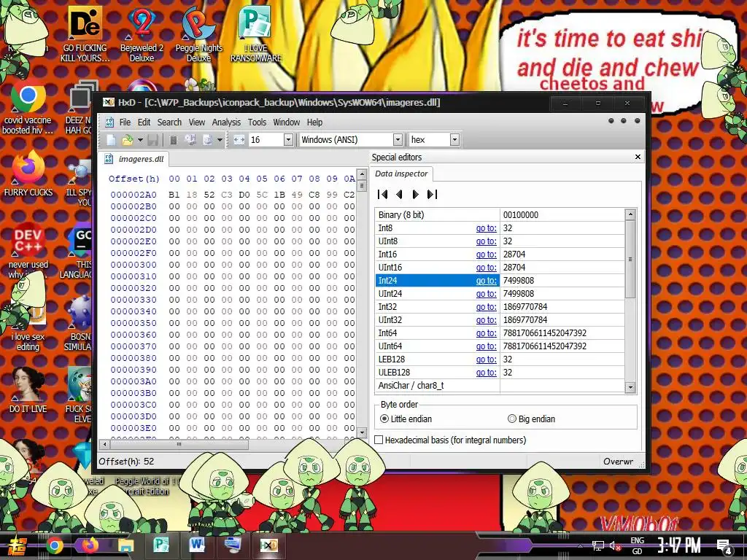Image resolution: width=747 pixels, height=560 pixels.
Task: Click the Open file folder icon
Action: [128, 140]
